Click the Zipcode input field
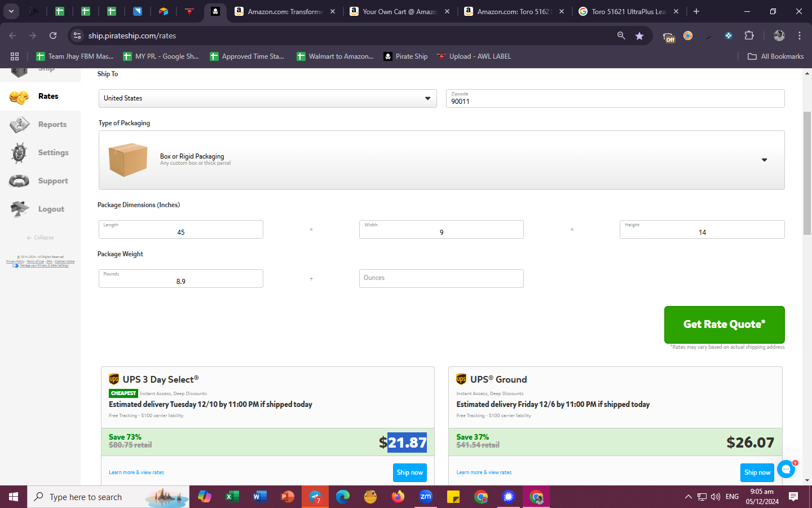The width and height of the screenshot is (812, 508). pos(615,98)
